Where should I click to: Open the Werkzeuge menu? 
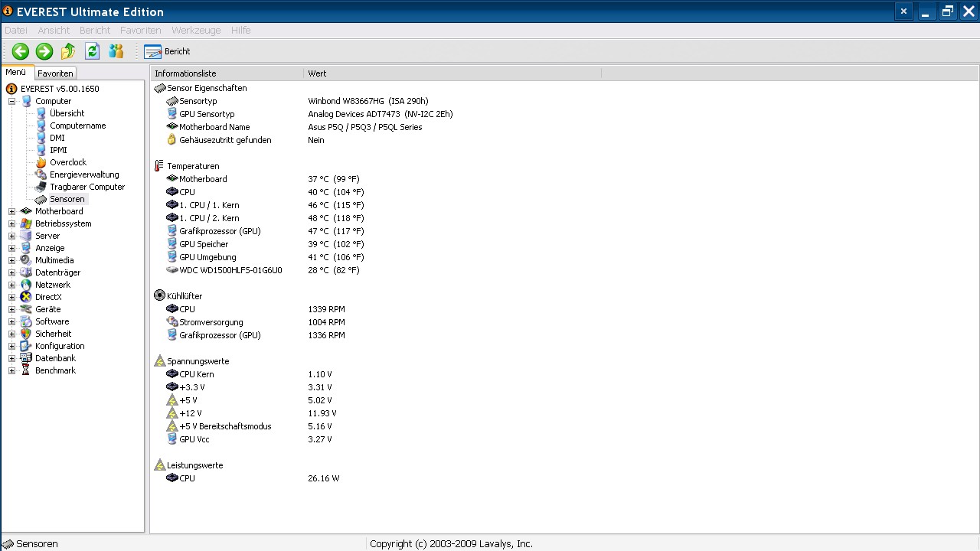(196, 30)
